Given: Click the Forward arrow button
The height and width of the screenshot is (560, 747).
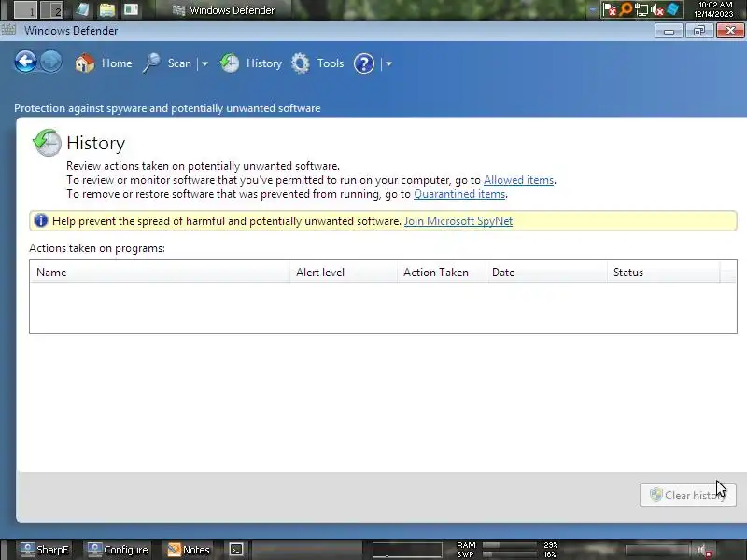Looking at the screenshot, I should (x=51, y=62).
